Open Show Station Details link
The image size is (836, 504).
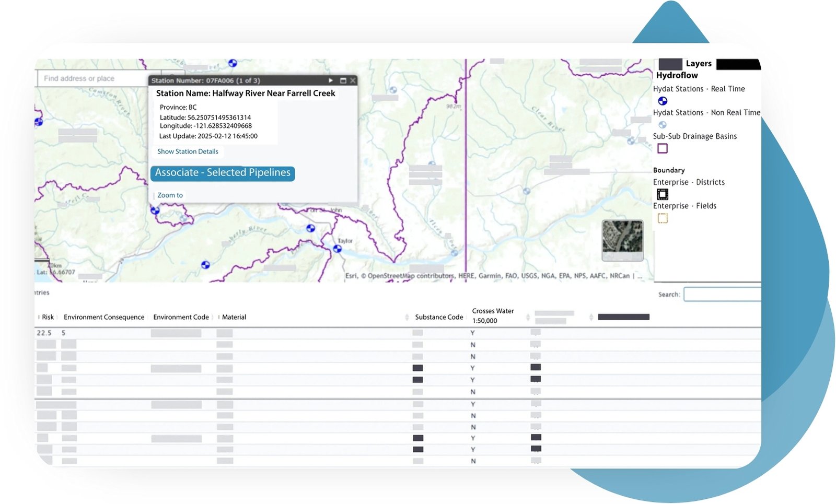(188, 151)
